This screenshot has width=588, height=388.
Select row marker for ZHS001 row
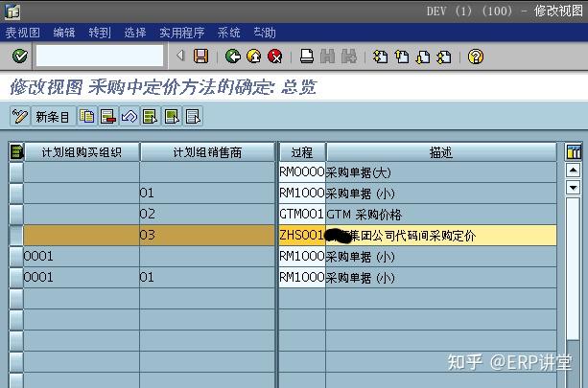click(16, 236)
